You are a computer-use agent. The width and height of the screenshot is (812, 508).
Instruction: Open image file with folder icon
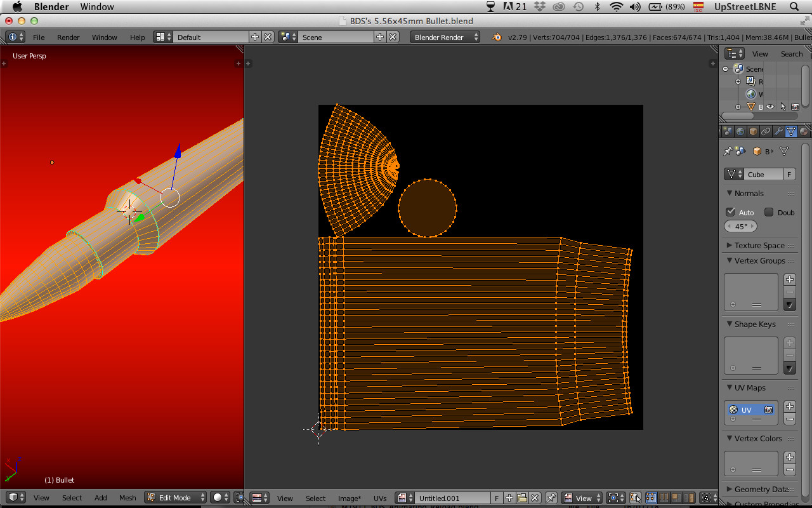coord(521,497)
